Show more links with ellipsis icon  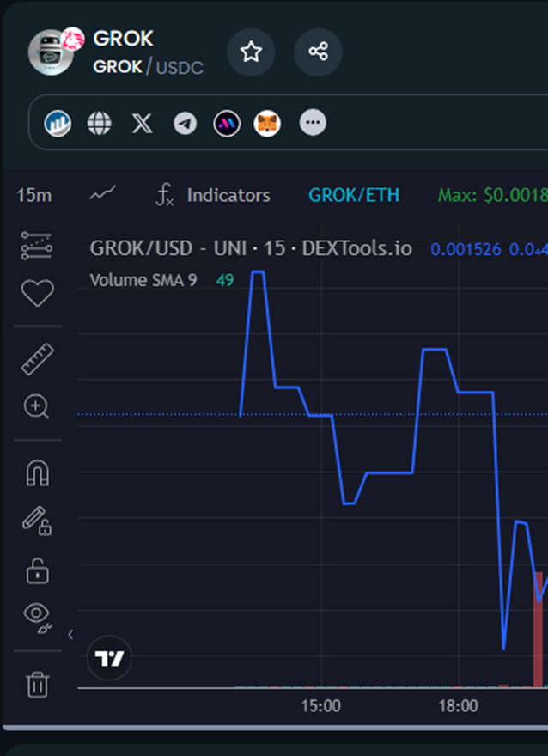tap(313, 123)
